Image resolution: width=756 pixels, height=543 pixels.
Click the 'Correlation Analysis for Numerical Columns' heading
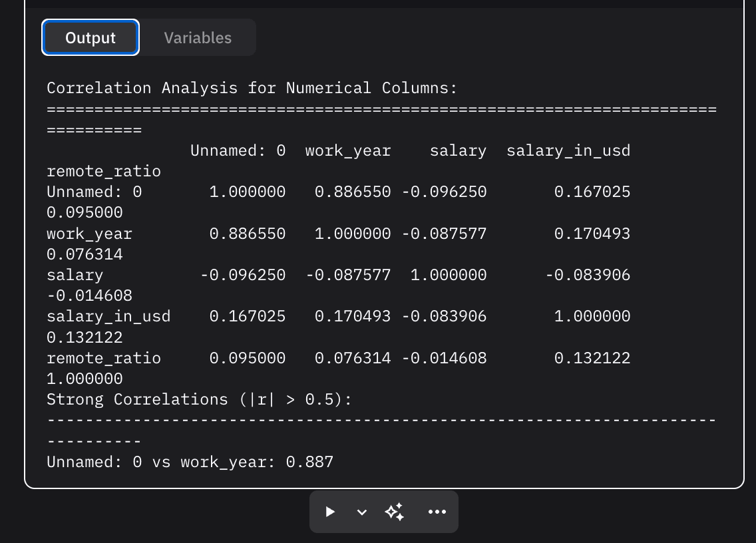click(x=252, y=89)
